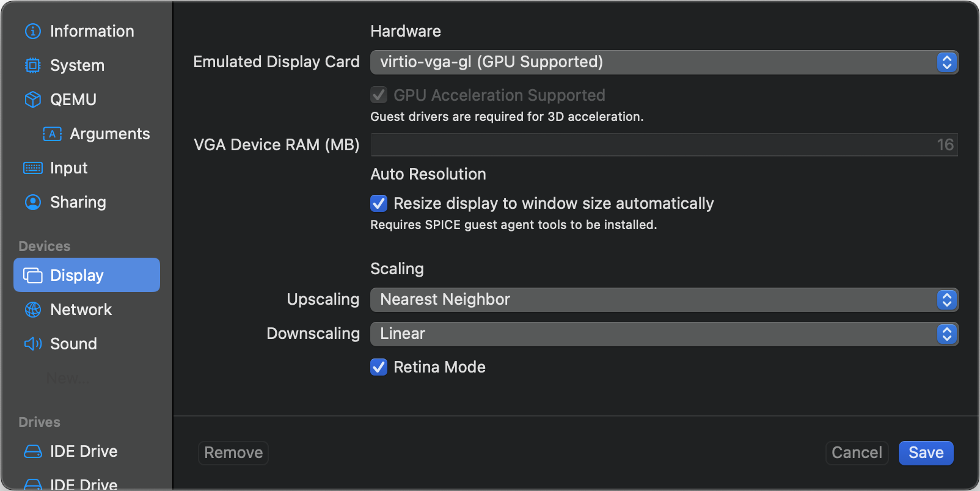
Task: Click the Network globe icon
Action: point(32,310)
